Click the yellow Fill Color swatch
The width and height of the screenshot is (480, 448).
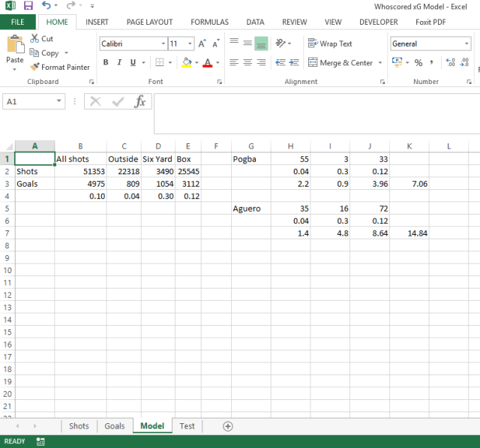click(x=186, y=63)
